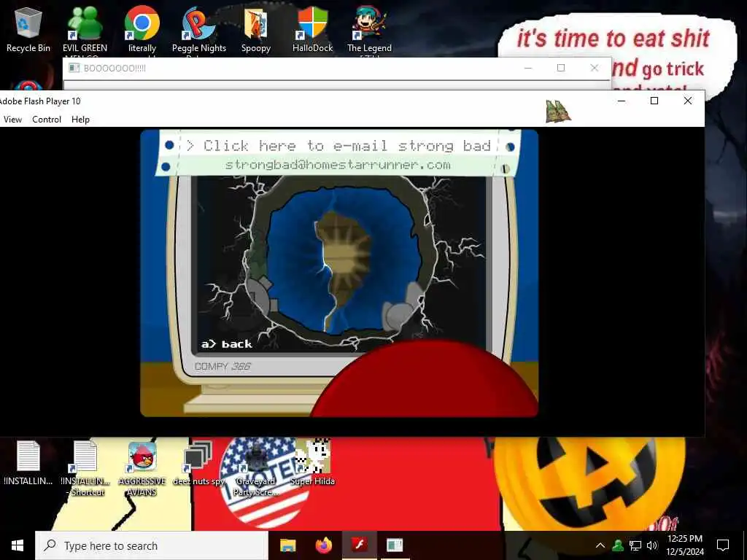Viewport: 747px width, 560px height.
Task: Close the BOOOOOOO!!!!! window
Action: [594, 68]
